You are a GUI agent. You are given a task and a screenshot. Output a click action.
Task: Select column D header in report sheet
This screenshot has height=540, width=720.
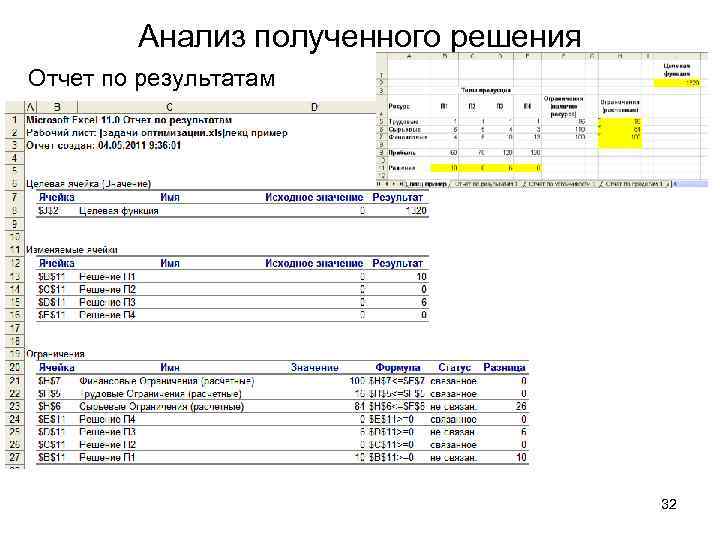[314, 107]
